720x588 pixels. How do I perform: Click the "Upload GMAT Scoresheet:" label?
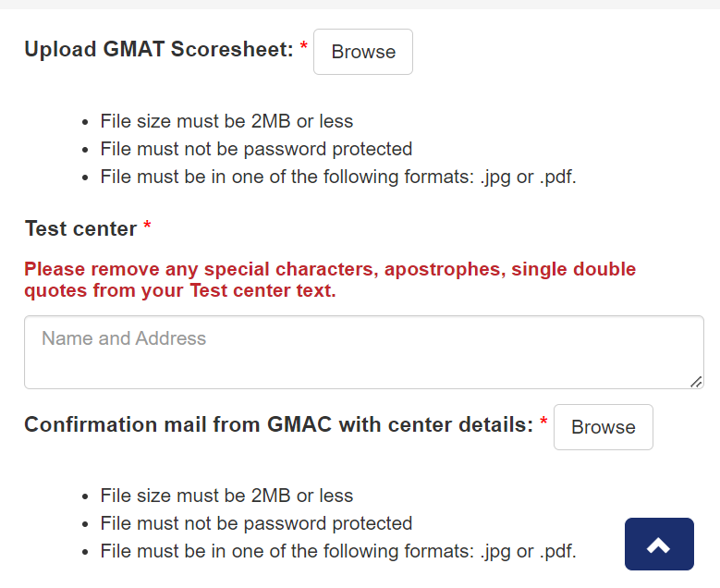[x=159, y=50]
